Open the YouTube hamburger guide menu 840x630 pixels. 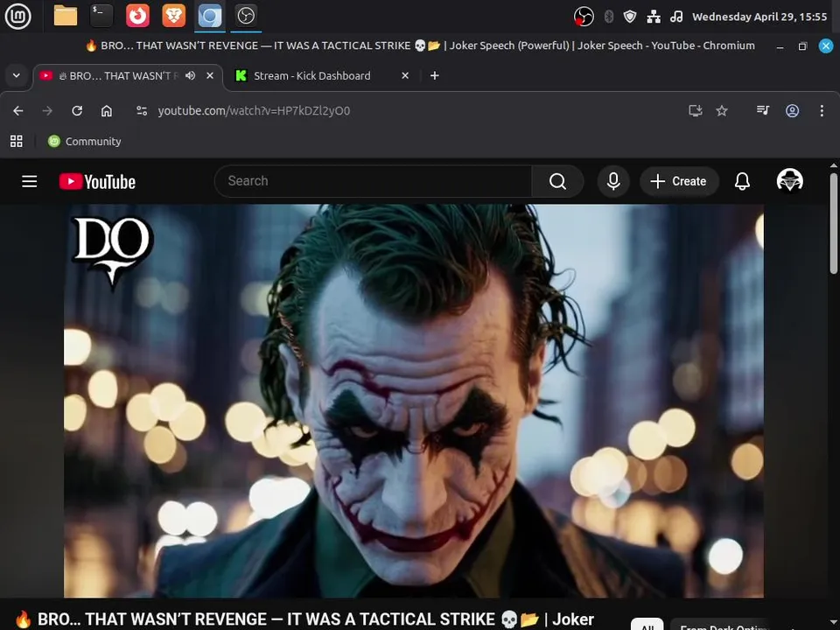30,182
